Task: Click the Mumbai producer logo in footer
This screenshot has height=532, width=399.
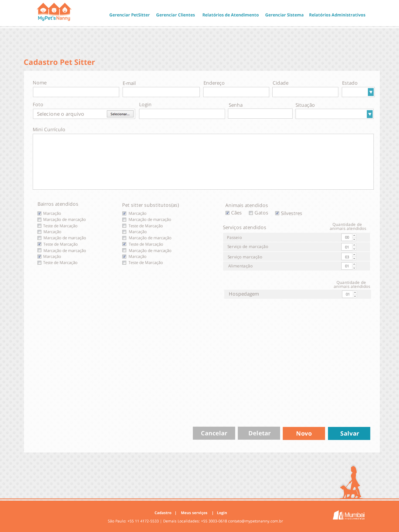Action: click(349, 515)
